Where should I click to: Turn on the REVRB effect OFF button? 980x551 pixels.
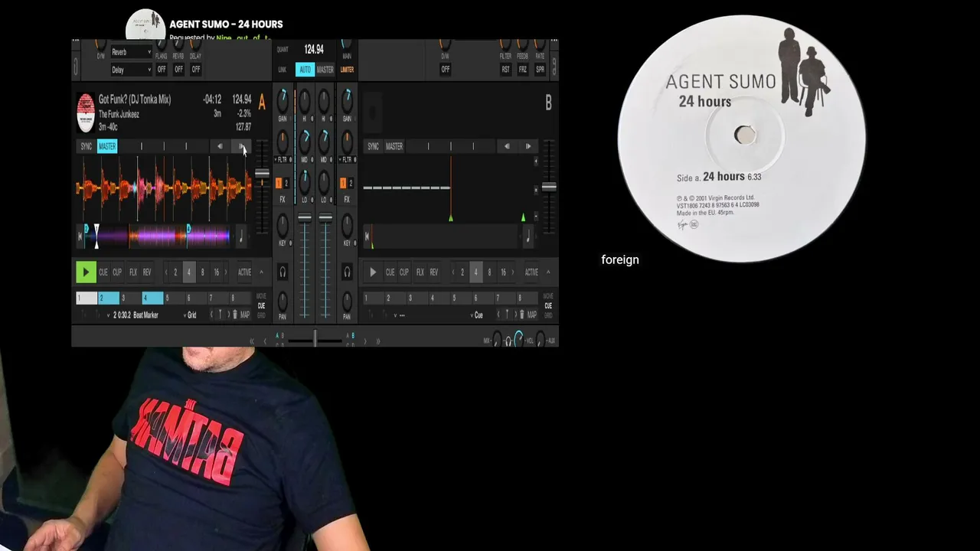[178, 70]
